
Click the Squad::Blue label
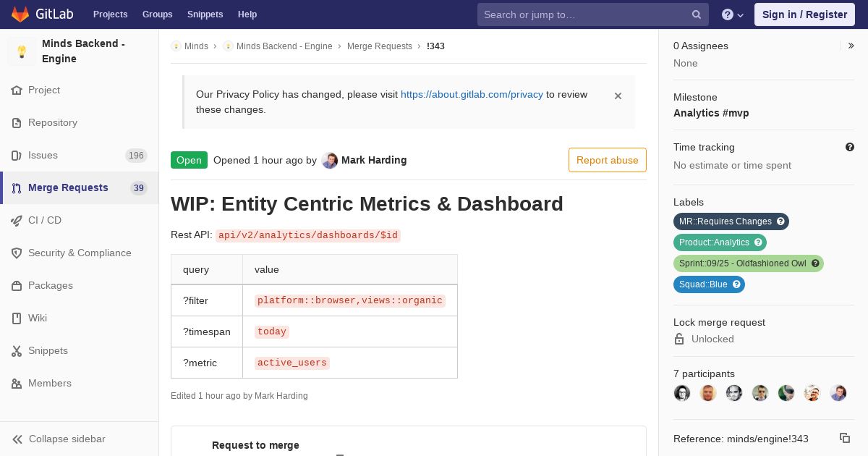pos(709,284)
